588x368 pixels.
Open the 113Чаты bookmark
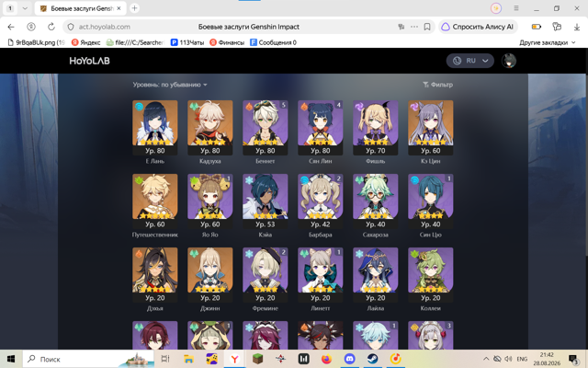coord(187,43)
